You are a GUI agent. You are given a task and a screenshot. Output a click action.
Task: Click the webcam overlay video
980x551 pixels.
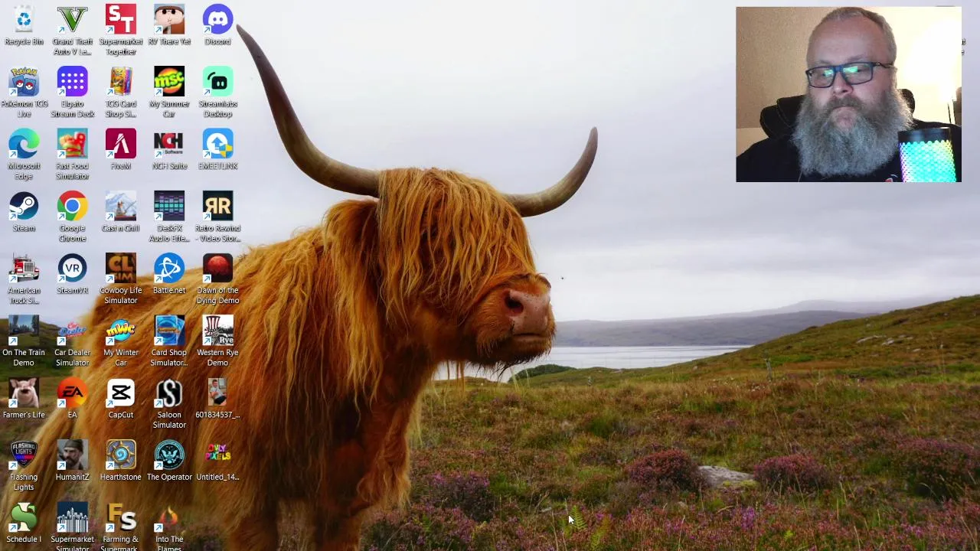coord(848,94)
